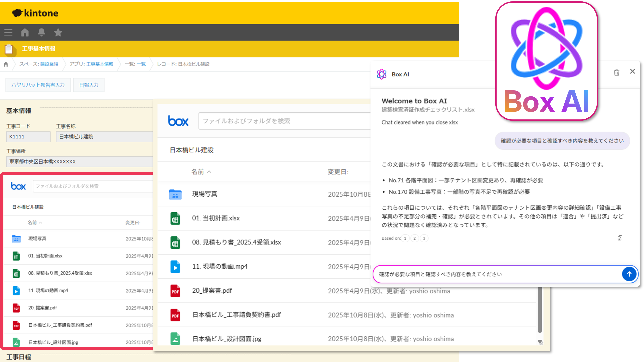644x362 pixels.
Task: Open 01. 当初計画.xlsx in small panel
Action: click(45, 256)
